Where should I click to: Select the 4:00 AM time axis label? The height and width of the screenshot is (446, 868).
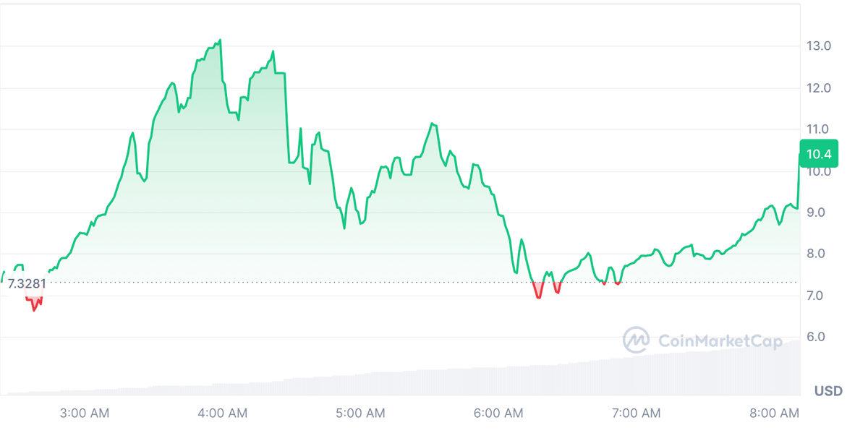[x=223, y=413]
